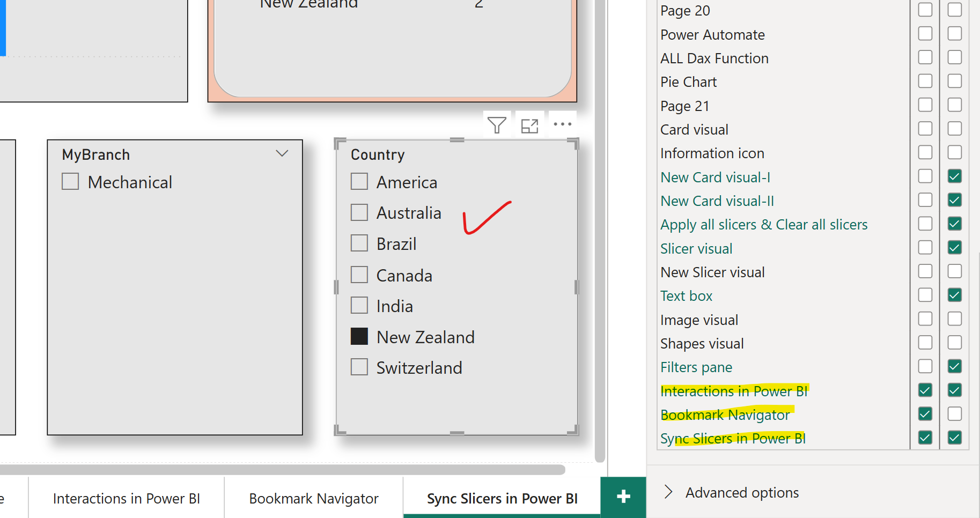Check the America option in Country slicer

point(359,181)
